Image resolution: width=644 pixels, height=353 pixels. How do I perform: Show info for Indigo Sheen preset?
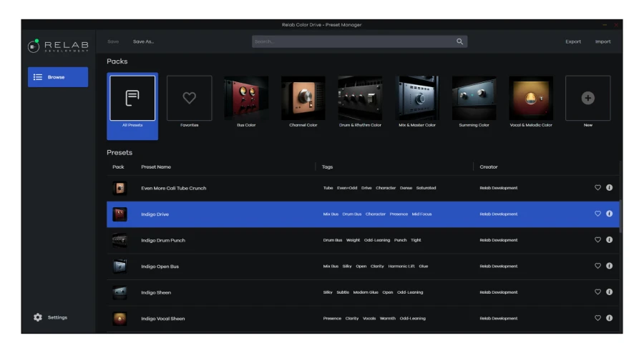pyautogui.click(x=609, y=292)
